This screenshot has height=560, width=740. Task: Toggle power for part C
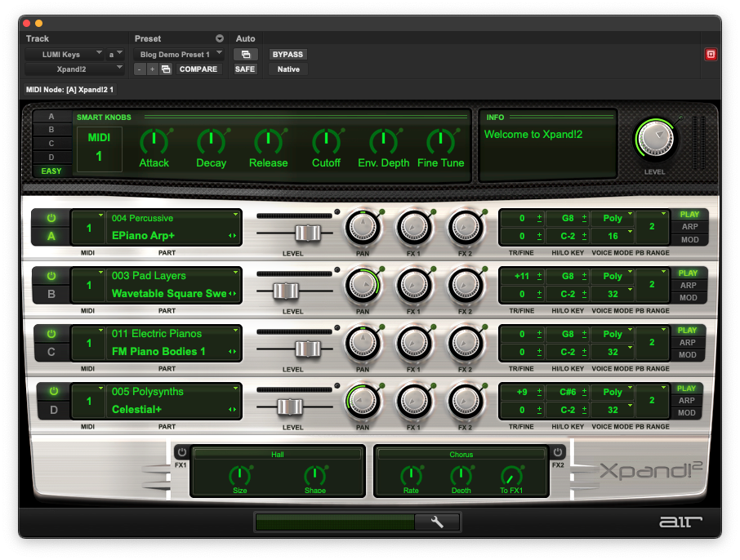click(x=51, y=334)
